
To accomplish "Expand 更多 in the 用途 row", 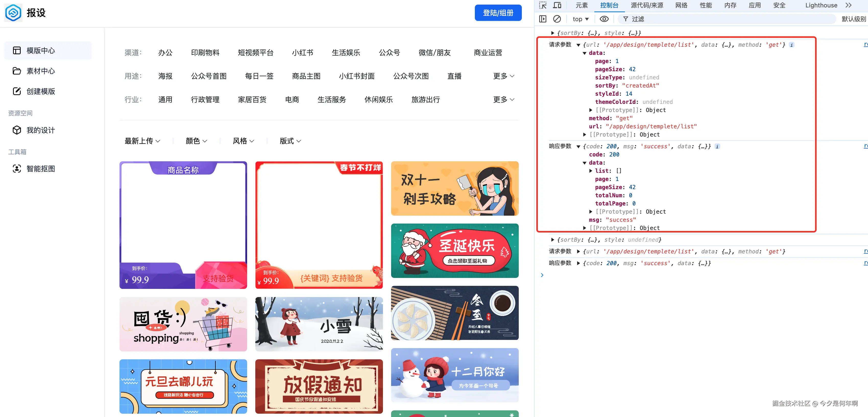I will (503, 76).
